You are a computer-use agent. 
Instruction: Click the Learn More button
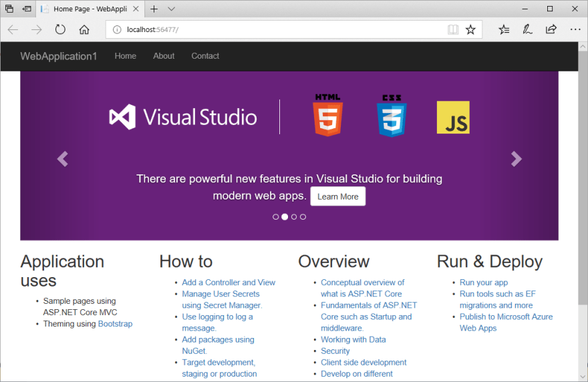point(338,196)
